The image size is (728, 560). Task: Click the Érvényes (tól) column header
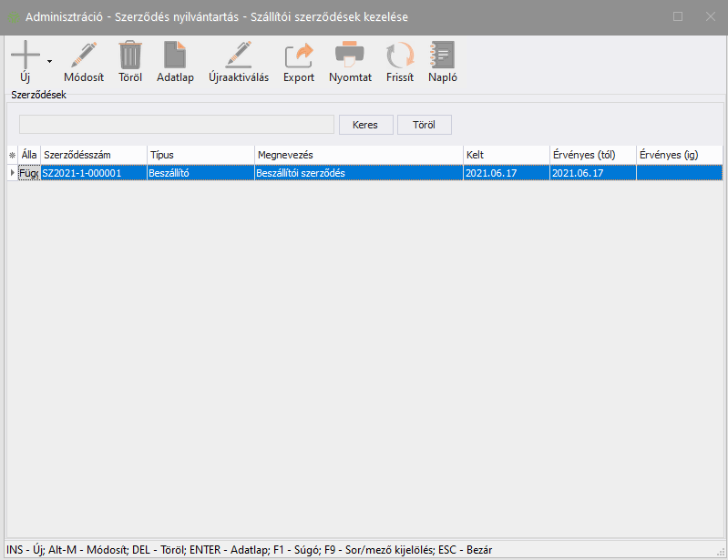tap(592, 155)
